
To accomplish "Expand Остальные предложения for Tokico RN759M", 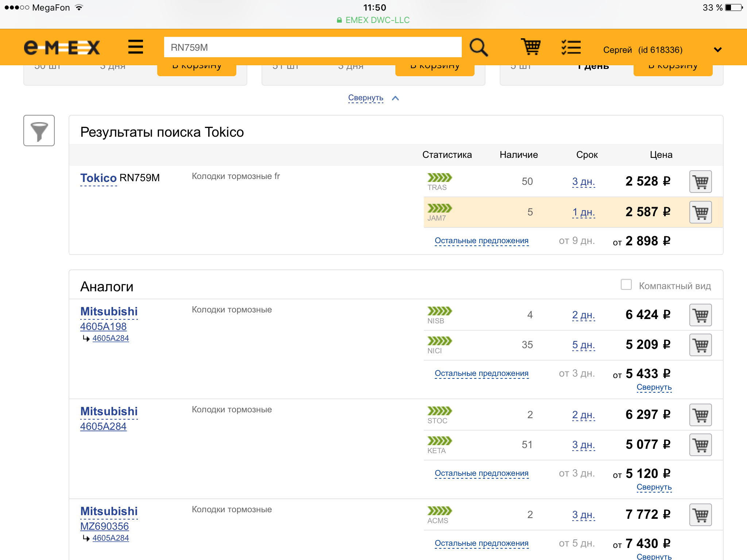I will tap(481, 241).
